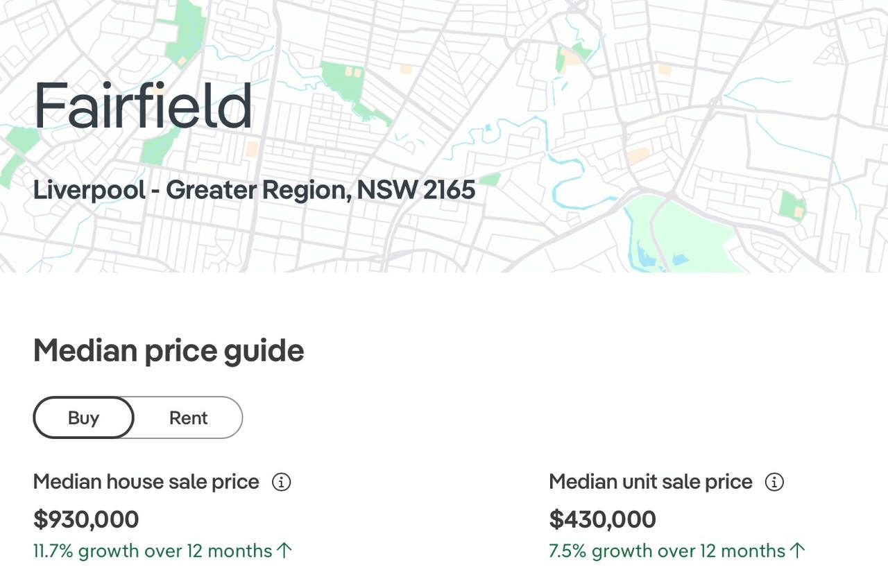Screen dimensions: 888x588
Task: Click the small green park with orange square at right
Action: coord(792,206)
